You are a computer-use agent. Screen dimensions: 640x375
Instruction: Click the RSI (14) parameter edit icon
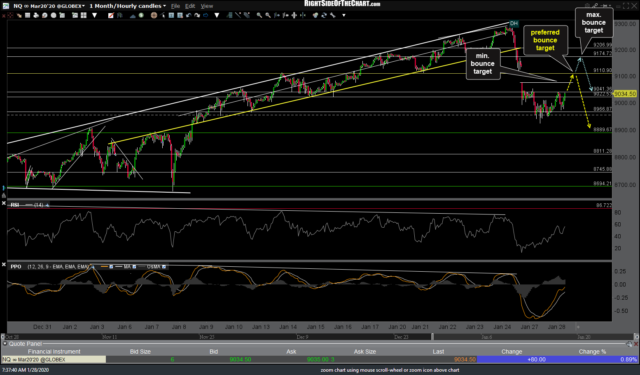(47, 205)
